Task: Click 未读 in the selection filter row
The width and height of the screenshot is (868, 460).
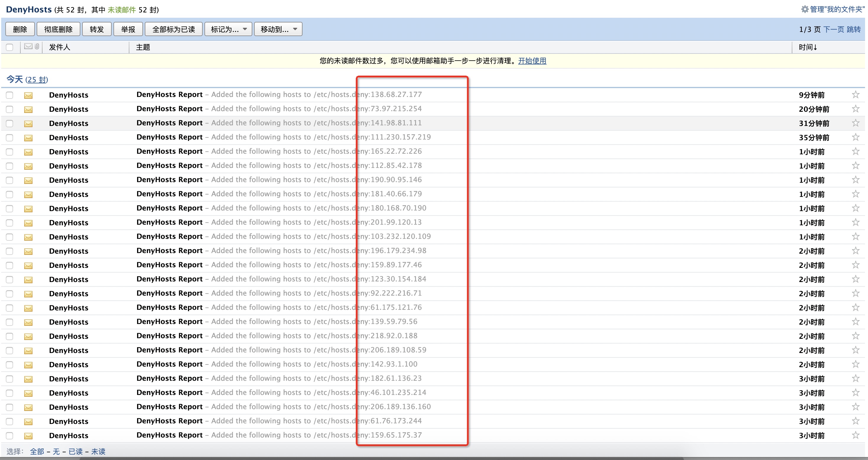Action: coord(98,451)
